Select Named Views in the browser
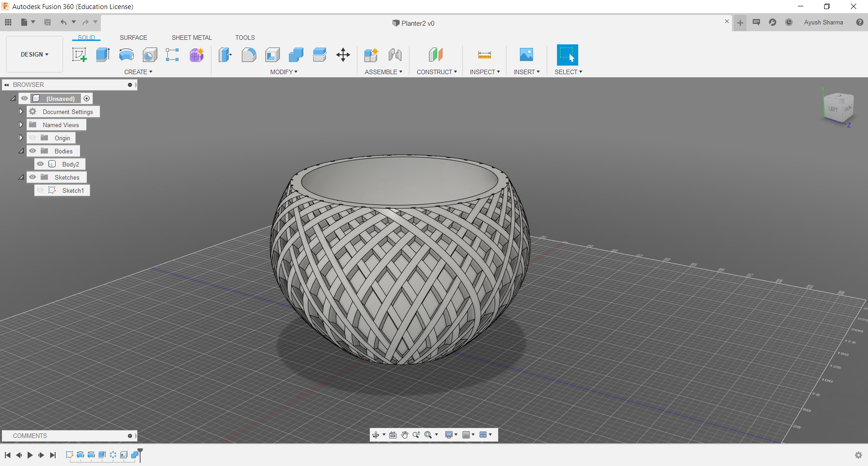 coord(61,125)
